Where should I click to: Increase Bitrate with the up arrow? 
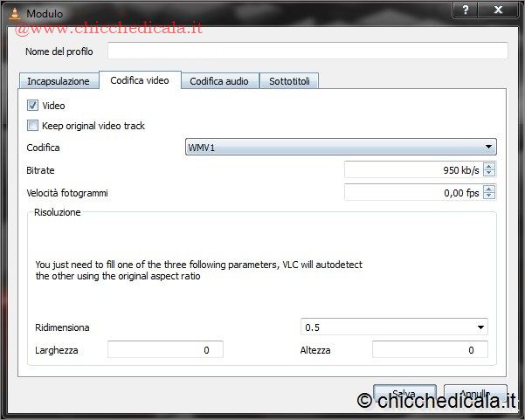click(x=489, y=167)
